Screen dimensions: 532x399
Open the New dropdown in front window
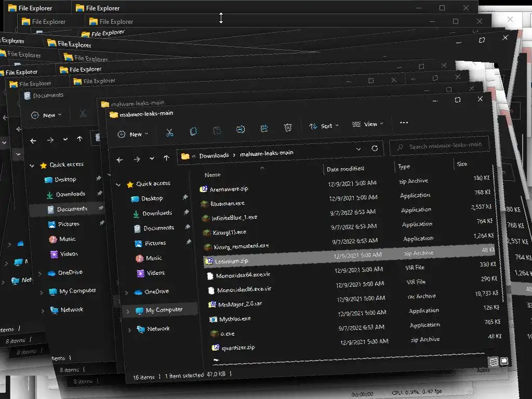click(133, 135)
